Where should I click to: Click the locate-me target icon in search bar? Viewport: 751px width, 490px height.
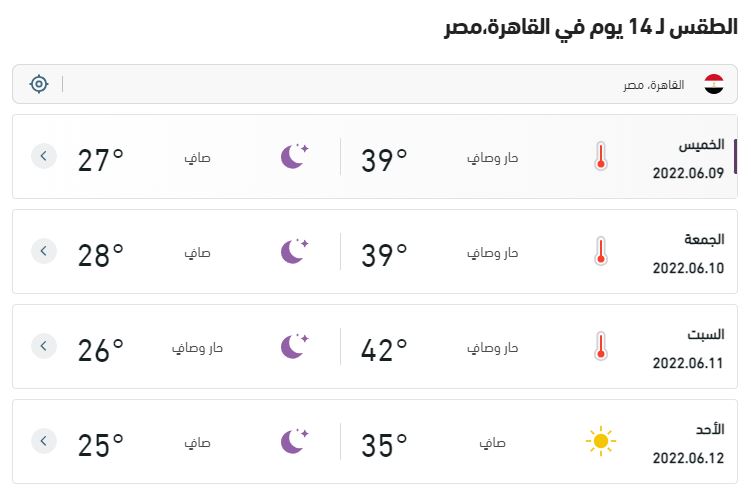(39, 84)
